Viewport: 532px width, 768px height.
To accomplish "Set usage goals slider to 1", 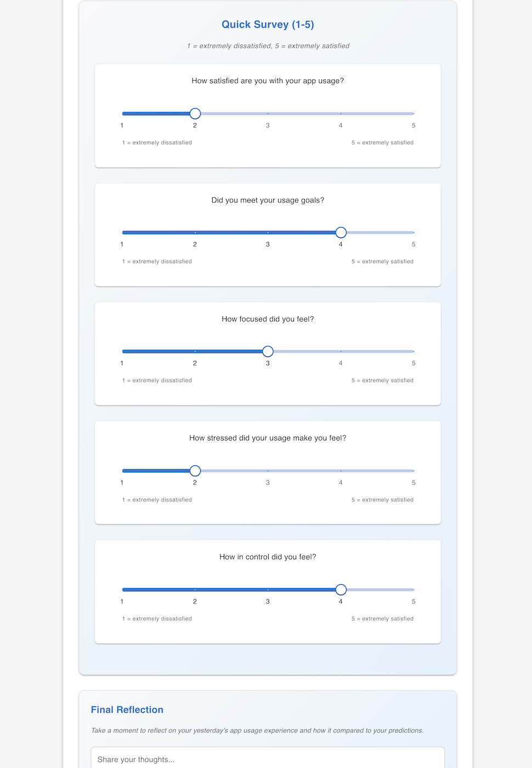I will pyautogui.click(x=123, y=233).
